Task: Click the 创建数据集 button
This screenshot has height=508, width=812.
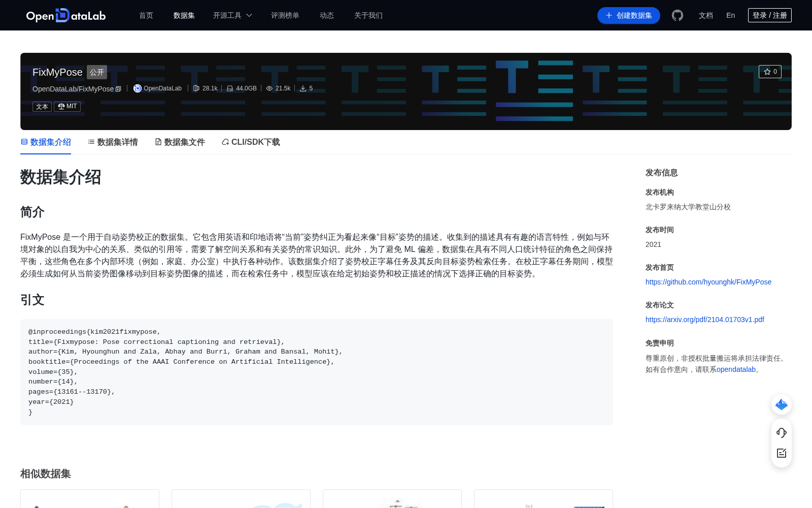Action: coord(629,15)
